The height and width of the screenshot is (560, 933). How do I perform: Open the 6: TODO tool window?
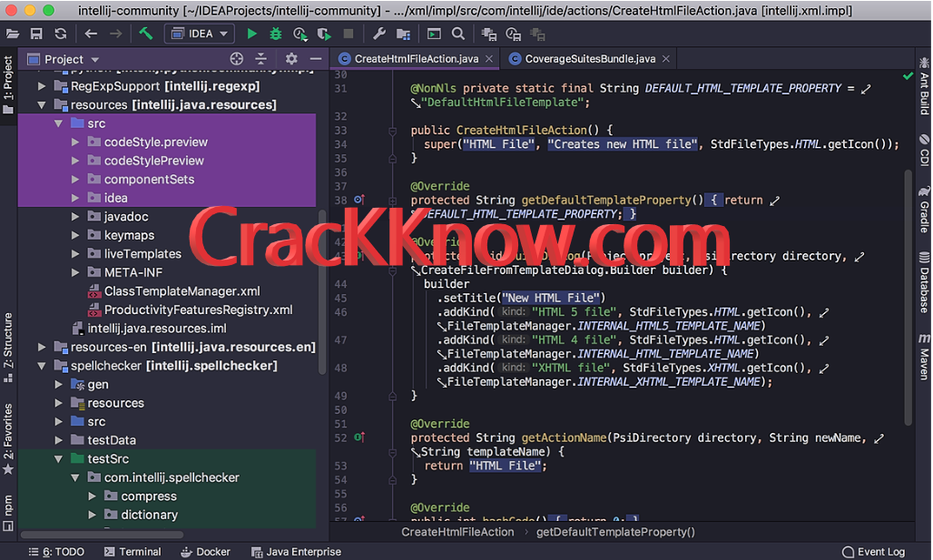click(x=56, y=552)
